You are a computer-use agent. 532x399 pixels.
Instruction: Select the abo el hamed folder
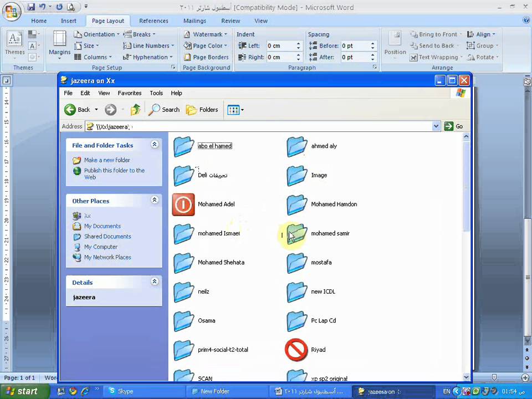[203, 146]
